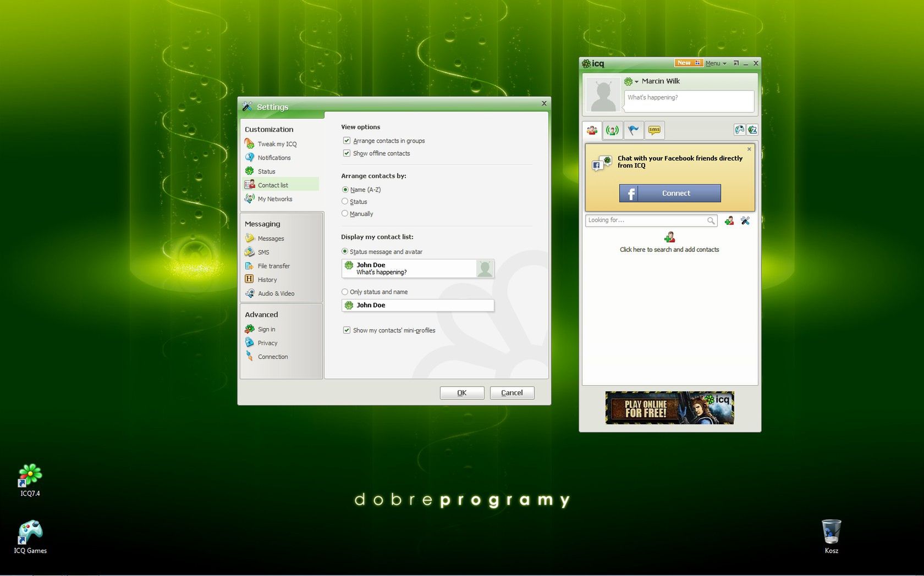Open the status dropdown next to Marcin Wilk
This screenshot has width=924, height=576.
(636, 81)
